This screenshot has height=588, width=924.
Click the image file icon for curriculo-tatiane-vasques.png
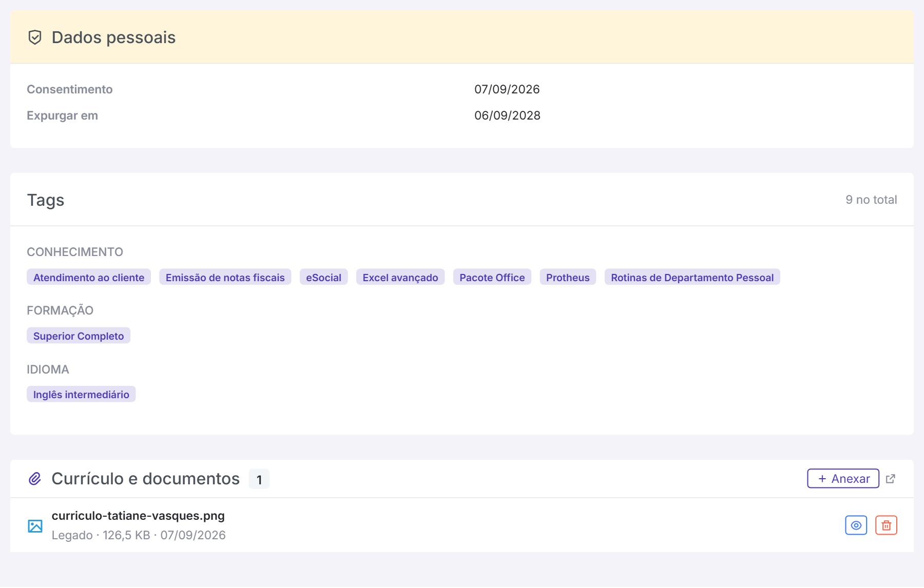pyautogui.click(x=35, y=526)
